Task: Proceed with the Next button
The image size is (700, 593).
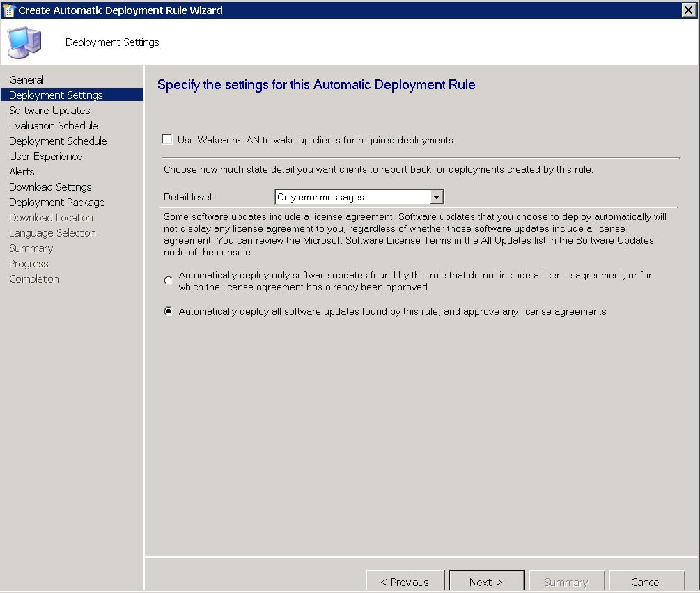Action: 486,581
